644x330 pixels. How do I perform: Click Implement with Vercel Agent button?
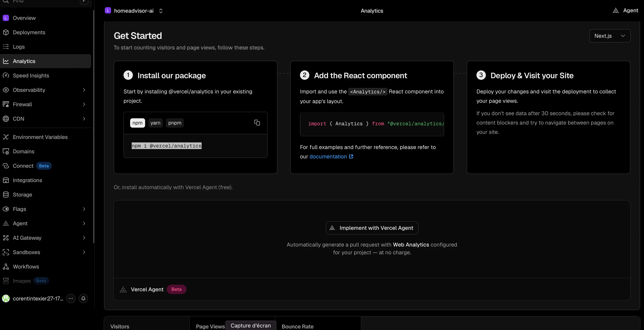(x=372, y=228)
